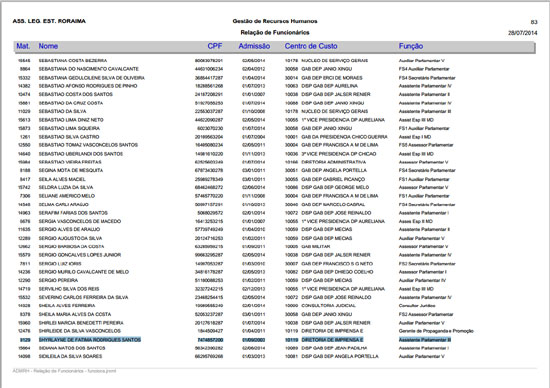Screen dimensions: 550x388
Task: Select name 'SEBASTIAO VIEIRA FREITAS'
Action: pyautogui.click(x=70, y=162)
